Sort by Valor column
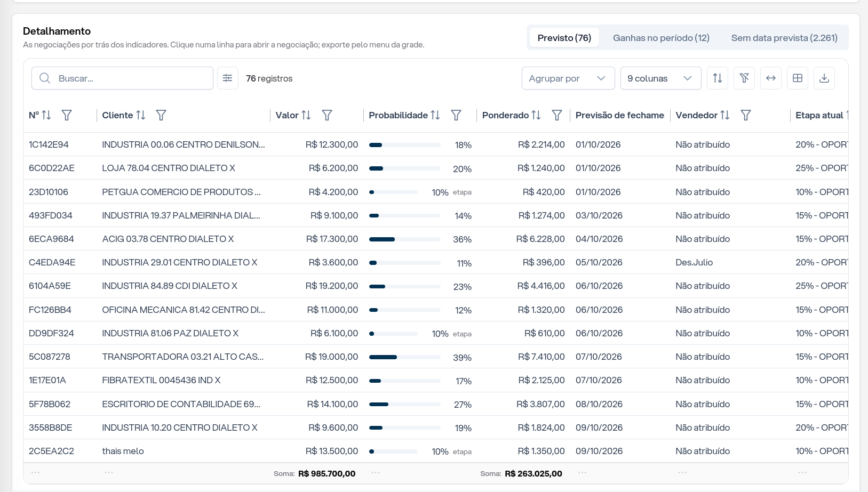868x492 pixels. (306, 115)
